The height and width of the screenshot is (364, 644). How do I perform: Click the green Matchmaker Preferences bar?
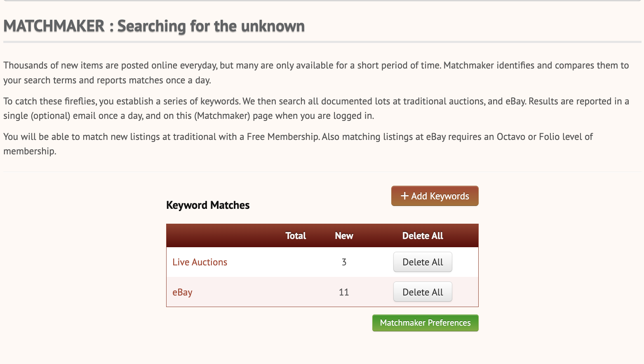425,323
